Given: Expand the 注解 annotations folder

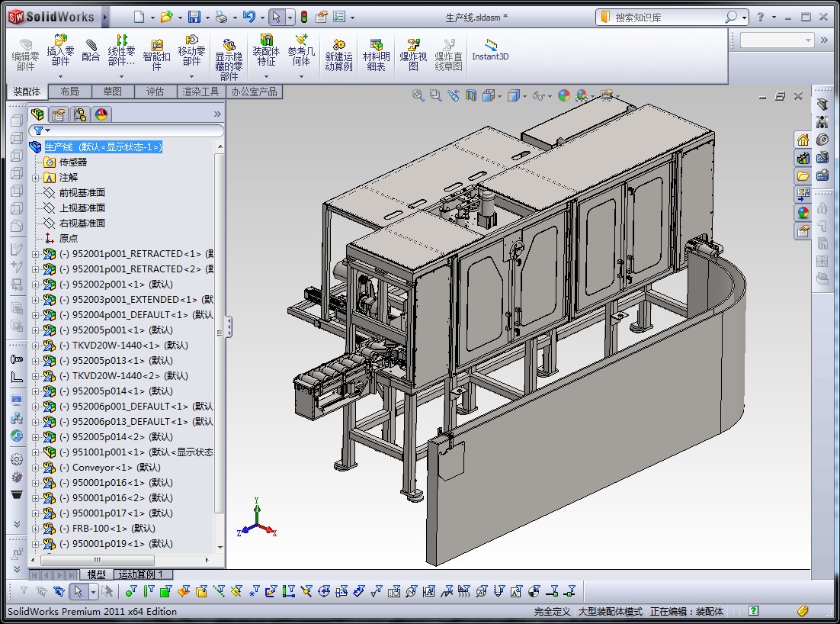Looking at the screenshot, I should [x=35, y=178].
